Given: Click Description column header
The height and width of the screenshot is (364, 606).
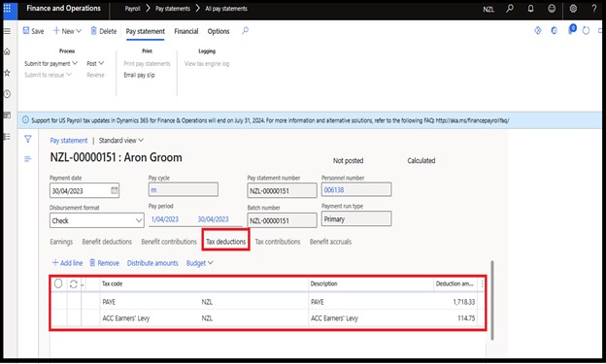Looking at the screenshot, I should (323, 283).
